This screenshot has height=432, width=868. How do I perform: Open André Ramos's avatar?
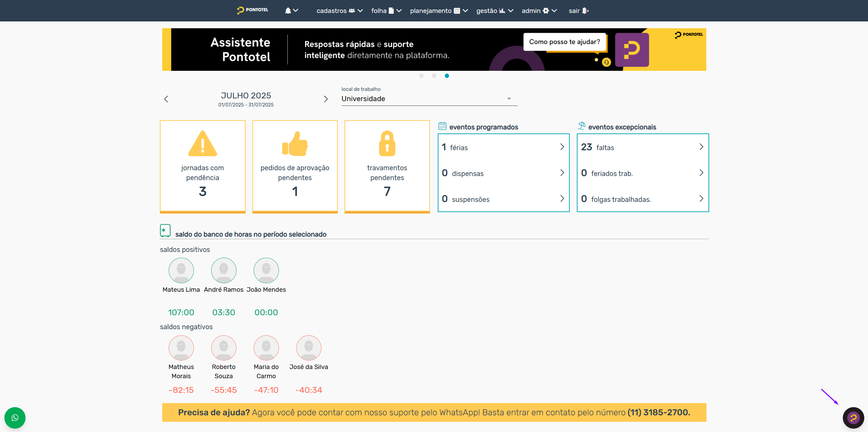(x=224, y=270)
